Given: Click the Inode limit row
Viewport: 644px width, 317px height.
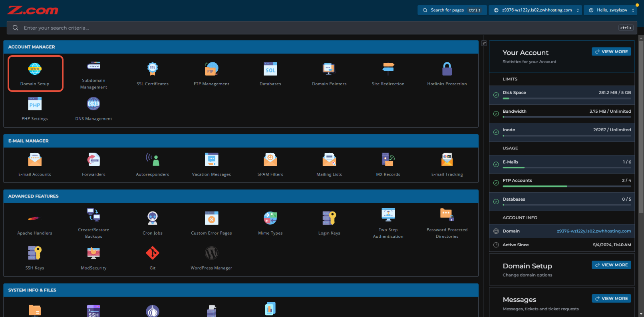Looking at the screenshot, I should [x=562, y=132].
